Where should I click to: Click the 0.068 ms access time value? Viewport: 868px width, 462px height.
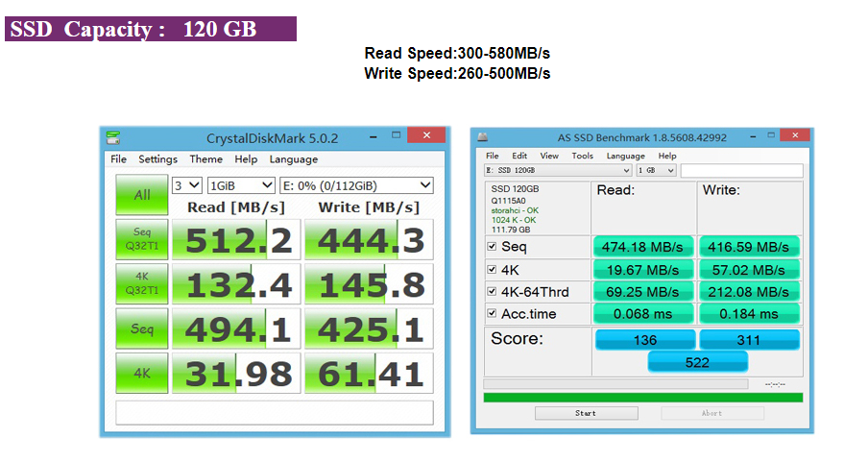(642, 314)
